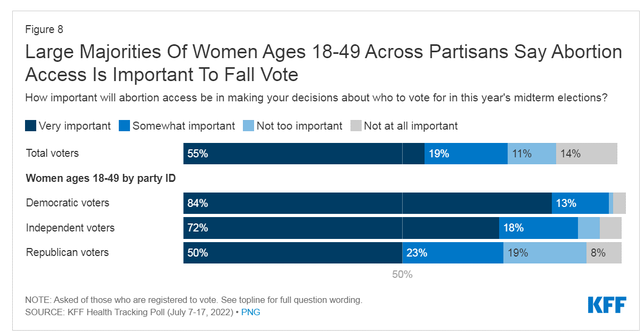Select the Total voters 55% bar segment
644x336 pixels.
[304, 154]
